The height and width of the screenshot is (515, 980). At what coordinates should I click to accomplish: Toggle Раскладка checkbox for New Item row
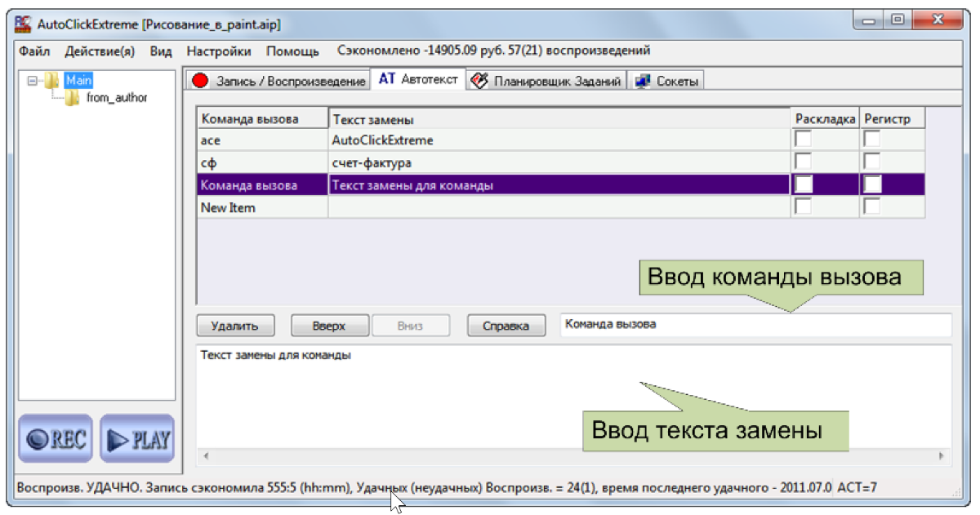point(804,207)
